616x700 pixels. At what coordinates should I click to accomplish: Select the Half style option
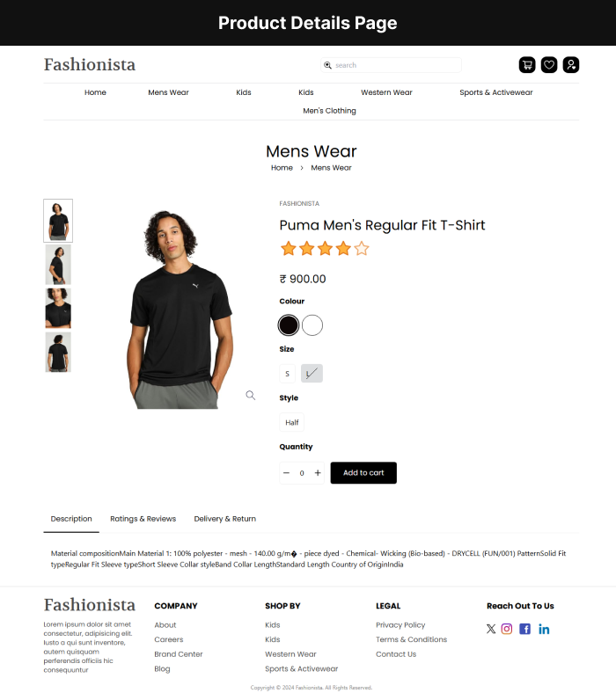[291, 422]
